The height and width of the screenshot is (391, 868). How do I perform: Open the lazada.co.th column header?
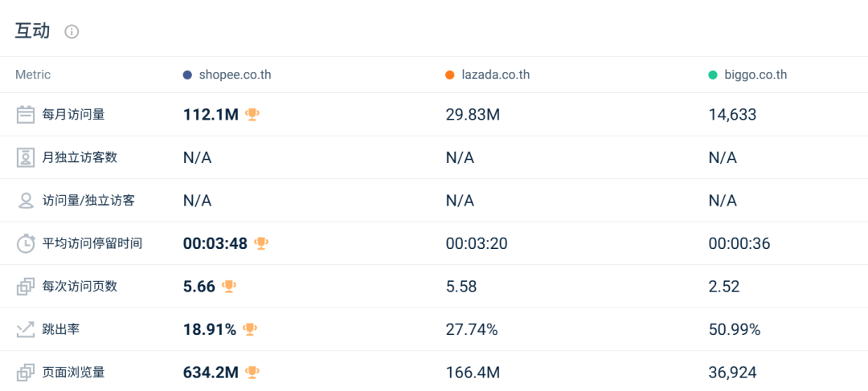(x=495, y=75)
